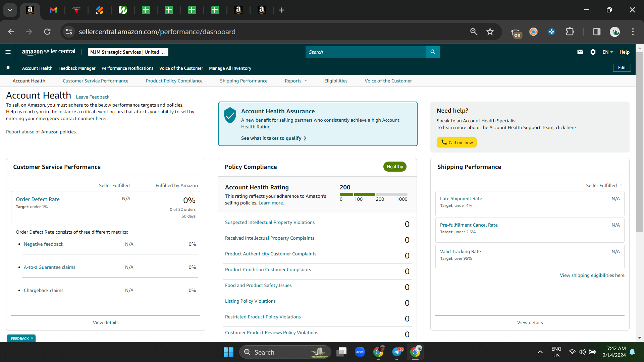Expand See what it takes to qualify
Viewport: 644px width, 362px height.
point(274,138)
